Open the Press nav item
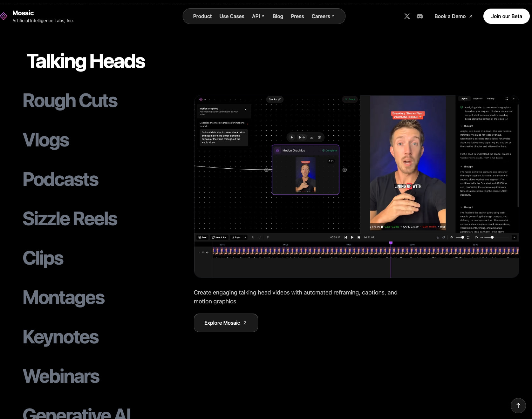This screenshot has height=419, width=532. point(297,16)
